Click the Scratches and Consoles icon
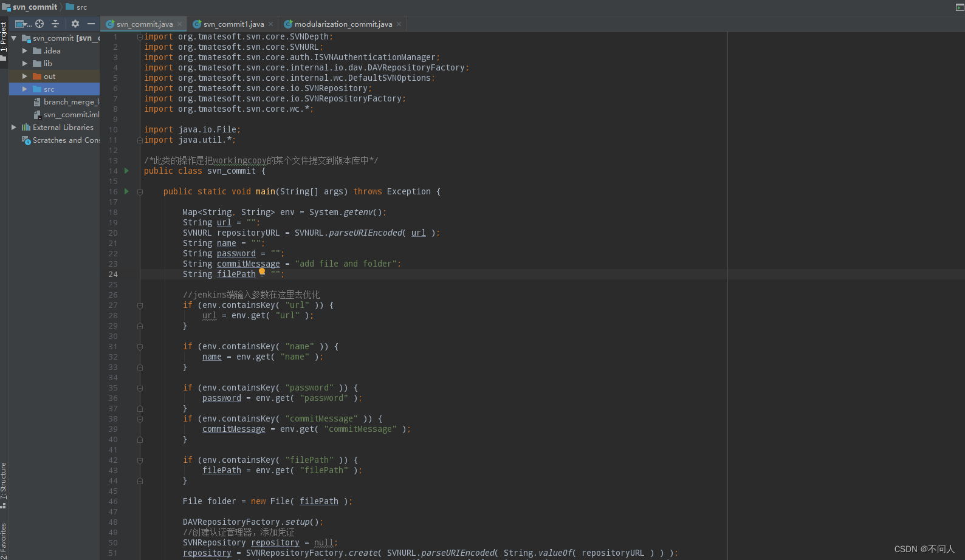 [x=26, y=140]
